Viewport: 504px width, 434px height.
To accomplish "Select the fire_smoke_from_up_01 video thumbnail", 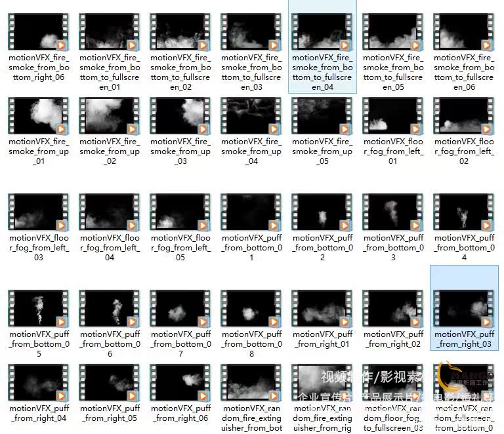I will [x=38, y=116].
